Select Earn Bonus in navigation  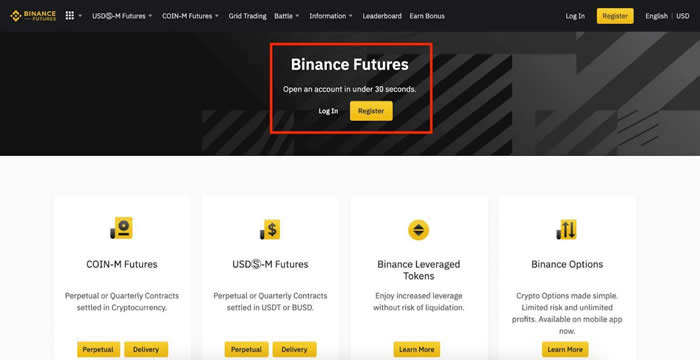(x=427, y=16)
